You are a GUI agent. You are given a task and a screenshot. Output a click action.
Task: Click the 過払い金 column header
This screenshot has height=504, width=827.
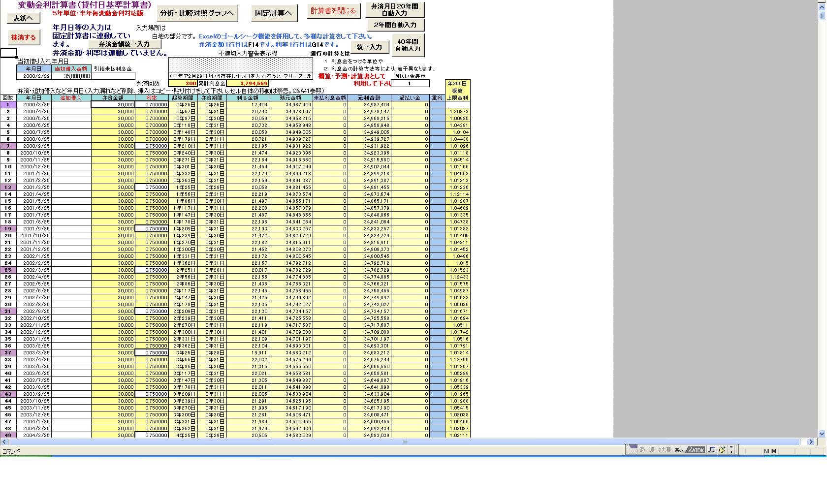(x=410, y=98)
